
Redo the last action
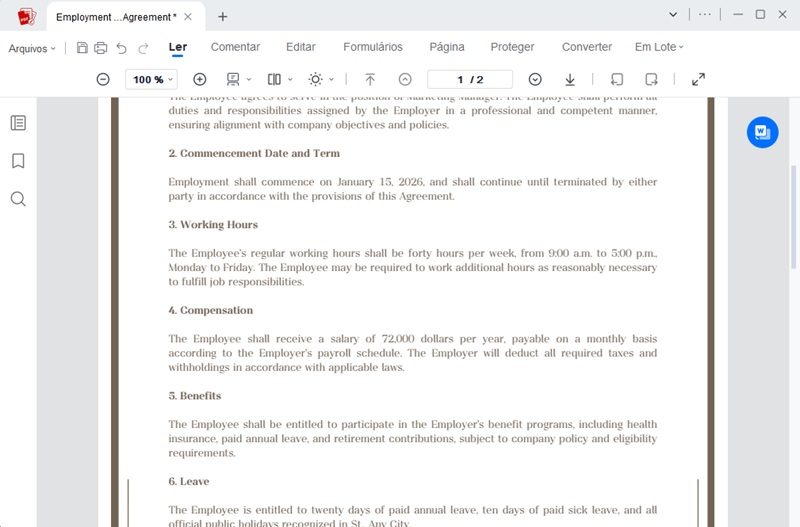pos(143,48)
